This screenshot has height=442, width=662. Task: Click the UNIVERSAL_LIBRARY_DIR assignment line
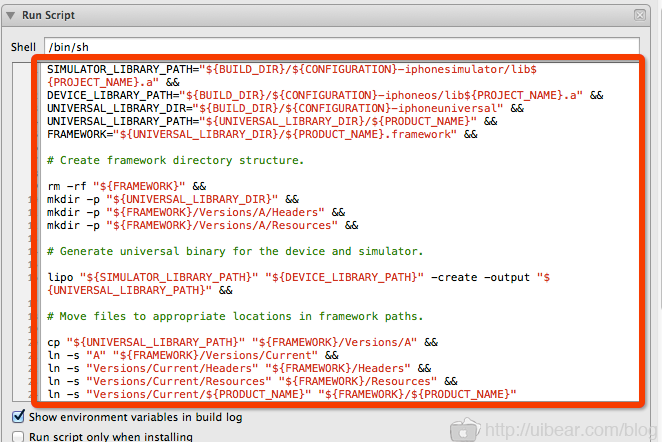pos(280,108)
